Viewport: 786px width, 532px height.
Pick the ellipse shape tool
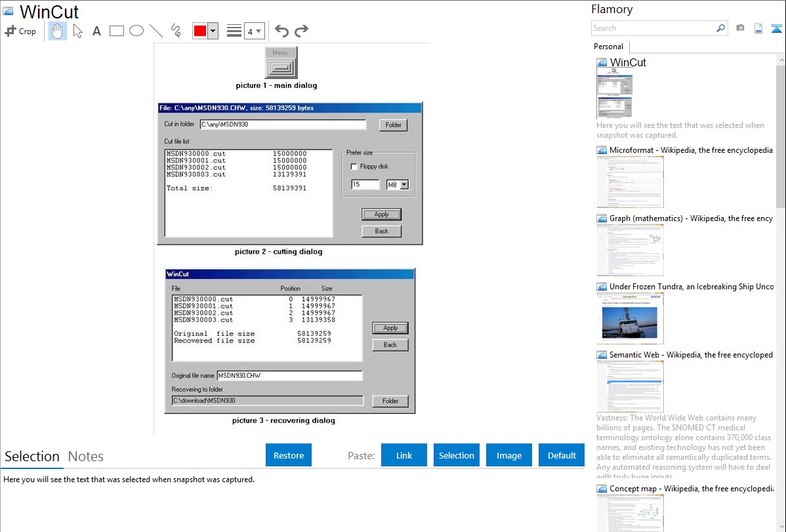click(x=136, y=31)
